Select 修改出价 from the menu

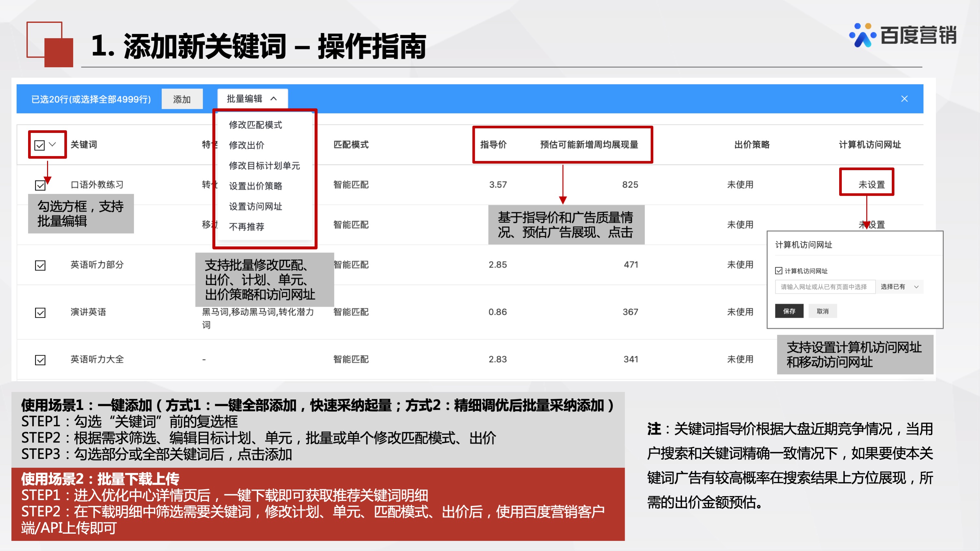(x=247, y=145)
